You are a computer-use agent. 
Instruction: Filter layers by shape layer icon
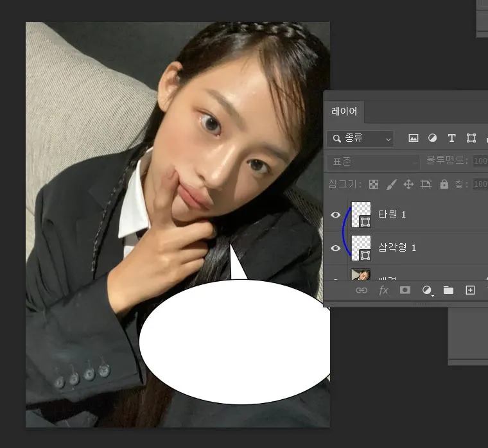[471, 138]
